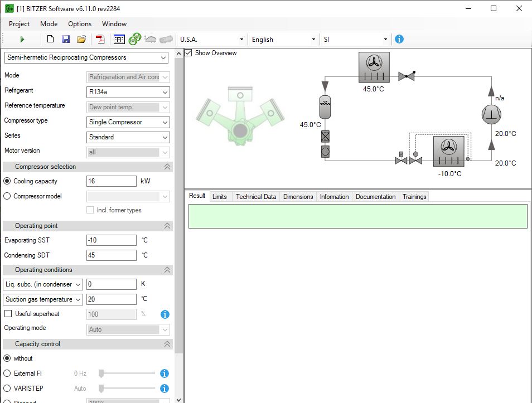This screenshot has width=532, height=403.
Task: Click the gray condensing unit toolbar icon
Action: tap(151, 39)
